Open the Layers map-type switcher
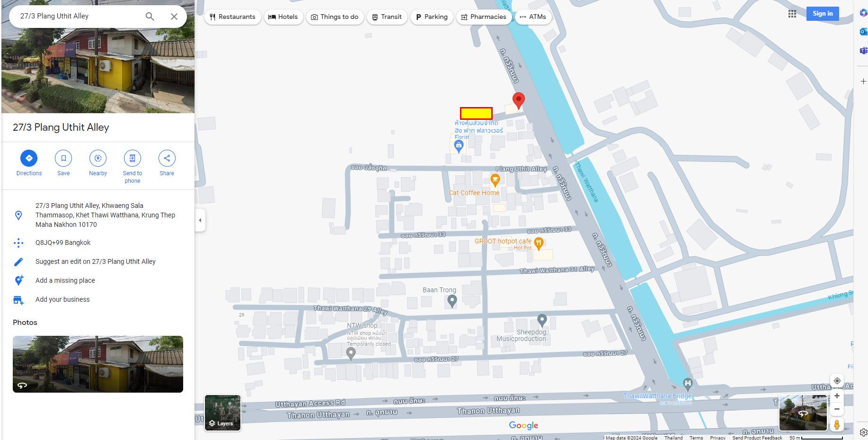This screenshot has height=440, width=868. (222, 413)
